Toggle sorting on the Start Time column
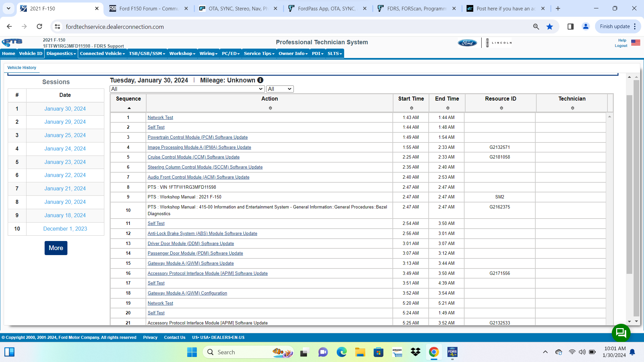This screenshot has height=362, width=644. tap(411, 108)
